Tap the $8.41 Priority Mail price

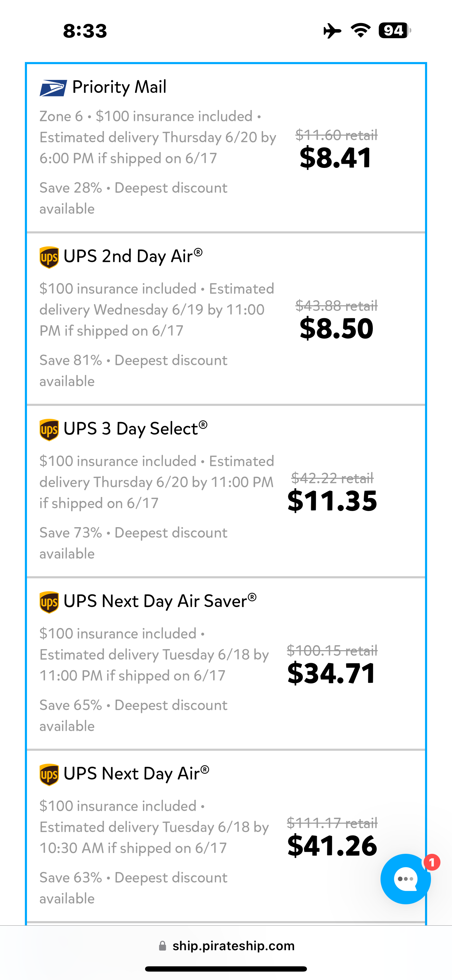(x=335, y=158)
